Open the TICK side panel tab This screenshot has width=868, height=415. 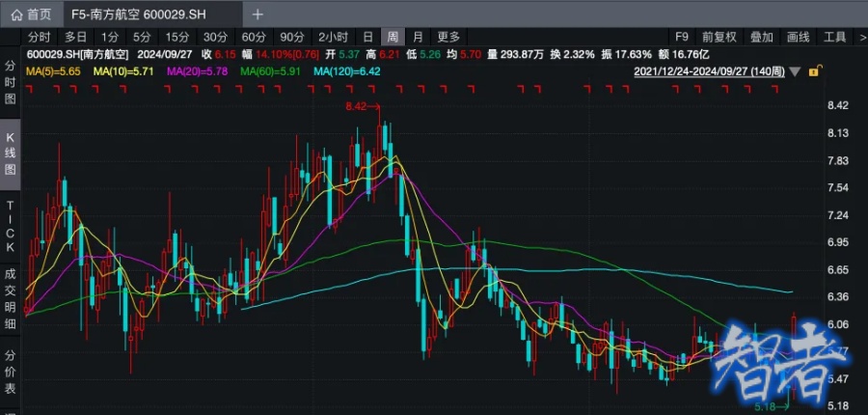pos(10,226)
